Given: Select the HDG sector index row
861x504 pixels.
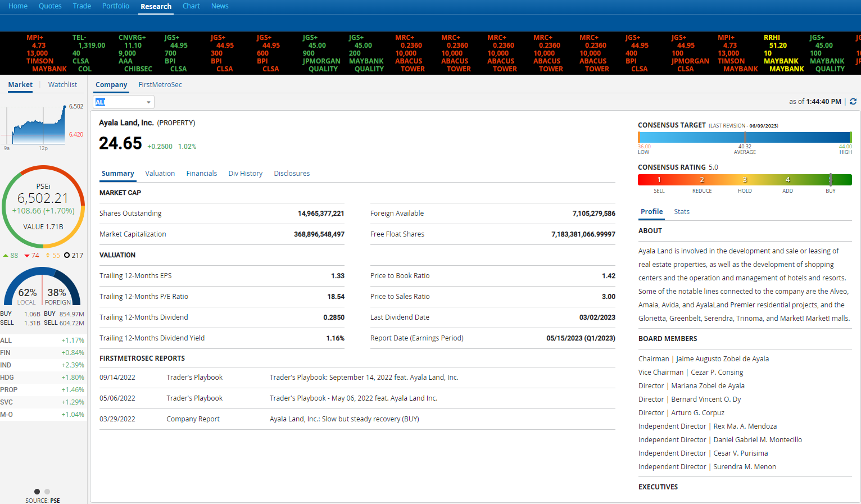Looking at the screenshot, I should (43, 378).
